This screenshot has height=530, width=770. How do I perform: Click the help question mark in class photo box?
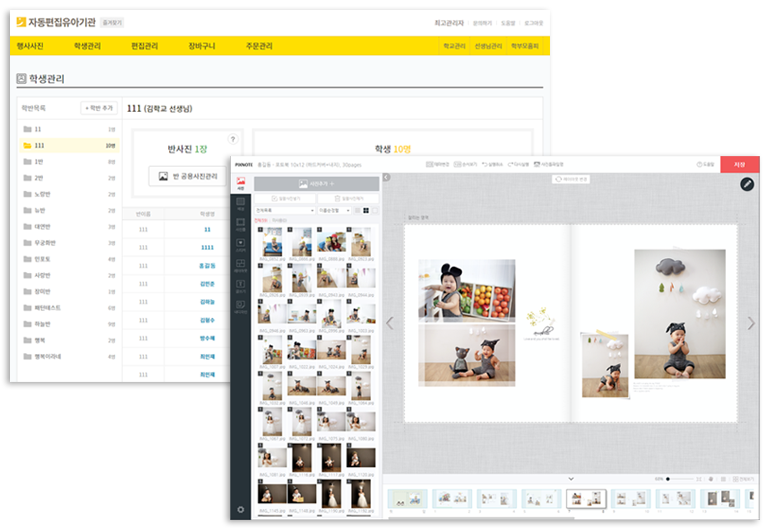233,139
